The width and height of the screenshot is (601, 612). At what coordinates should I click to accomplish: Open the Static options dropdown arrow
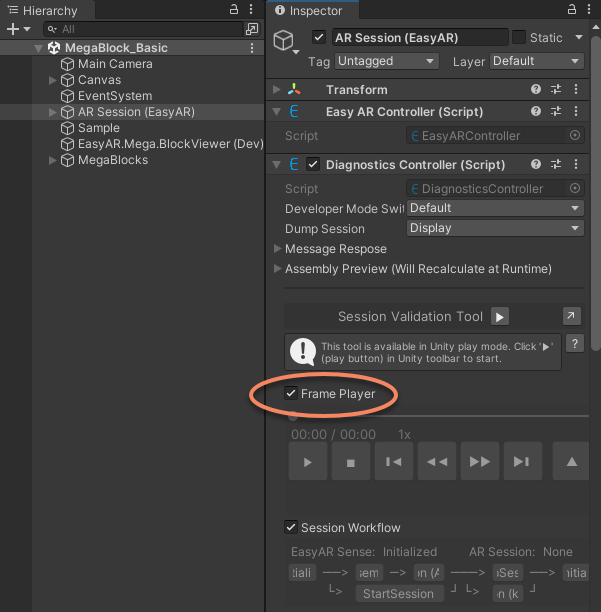click(x=579, y=37)
